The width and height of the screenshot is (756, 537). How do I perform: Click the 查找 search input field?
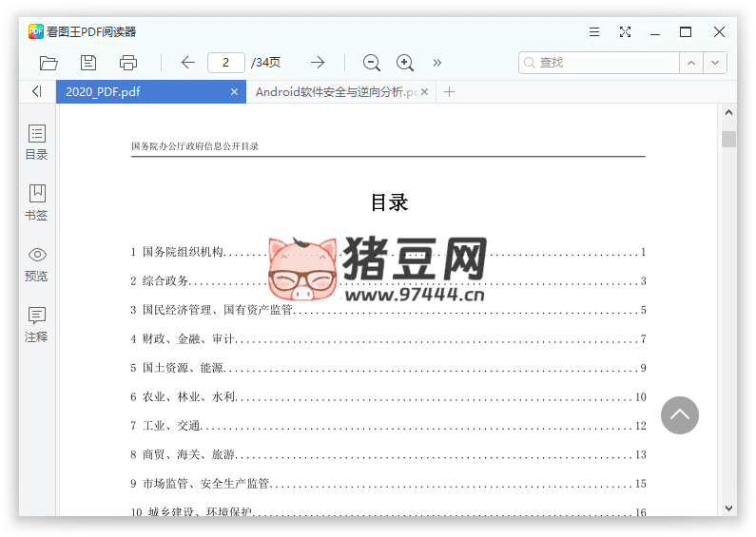click(604, 63)
